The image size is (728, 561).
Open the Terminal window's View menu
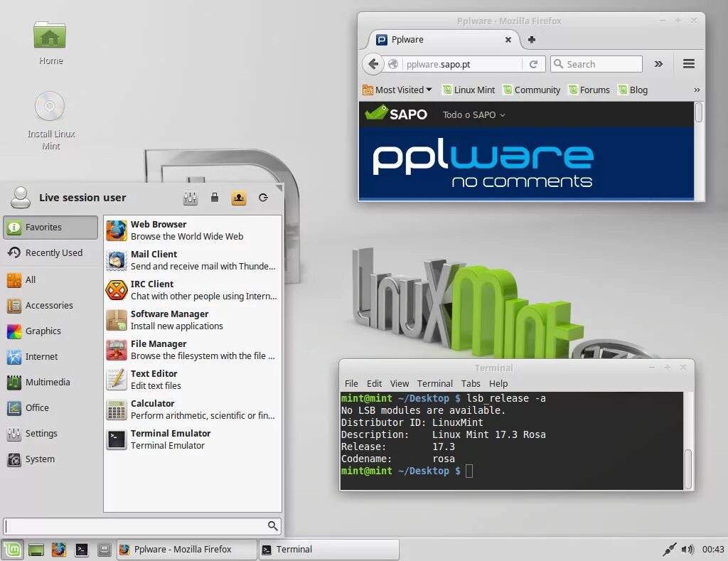pyautogui.click(x=400, y=383)
